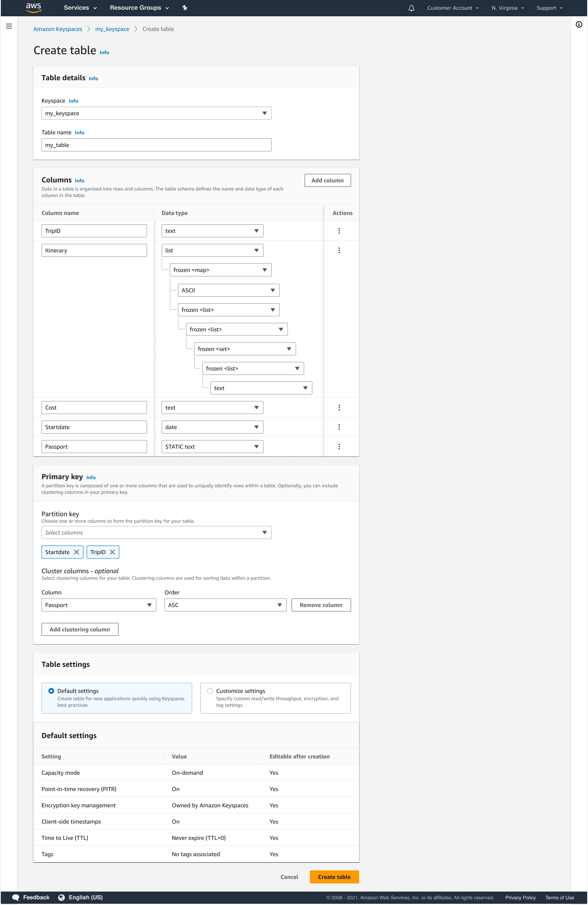Open the info panel icon at top right
The width and height of the screenshot is (588, 905).
click(x=579, y=25)
